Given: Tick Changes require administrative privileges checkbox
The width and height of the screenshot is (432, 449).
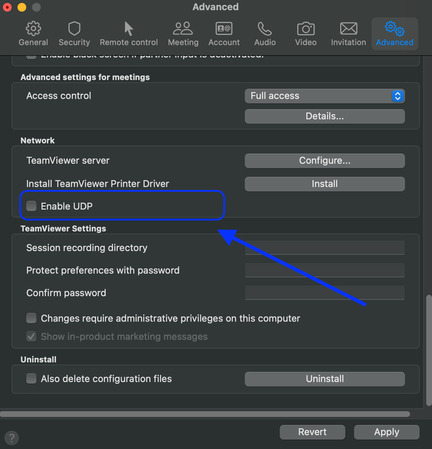Looking at the screenshot, I should tap(31, 318).
